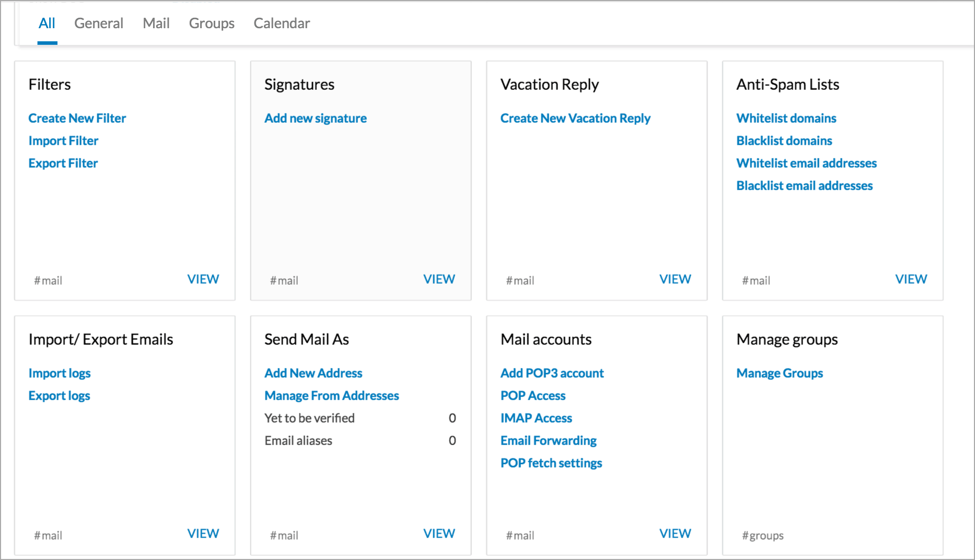Click Create New Filter link

pos(77,119)
